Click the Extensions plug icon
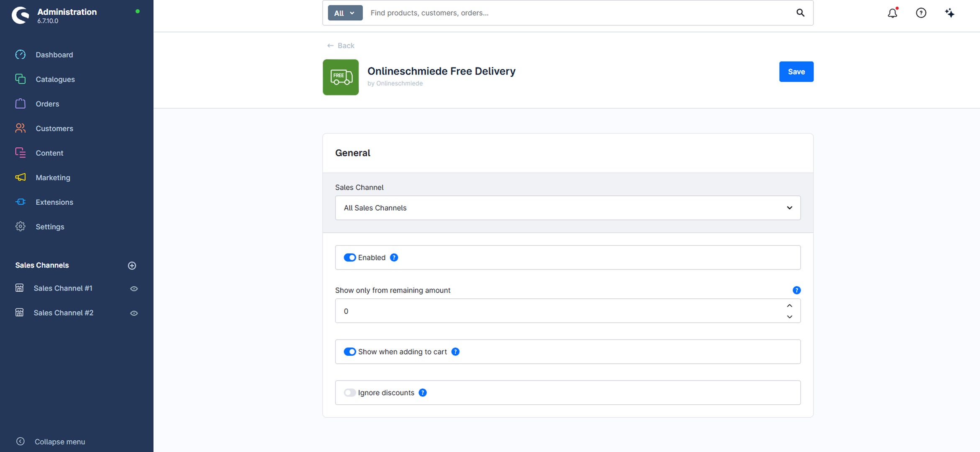Screen dimensions: 980x452 21,202
